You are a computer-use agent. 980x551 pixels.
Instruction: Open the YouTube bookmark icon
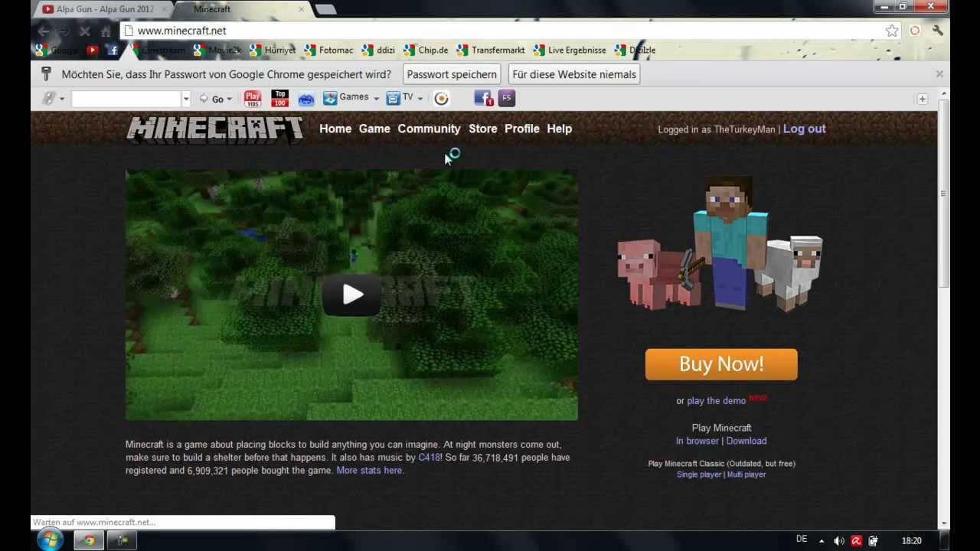click(x=93, y=50)
